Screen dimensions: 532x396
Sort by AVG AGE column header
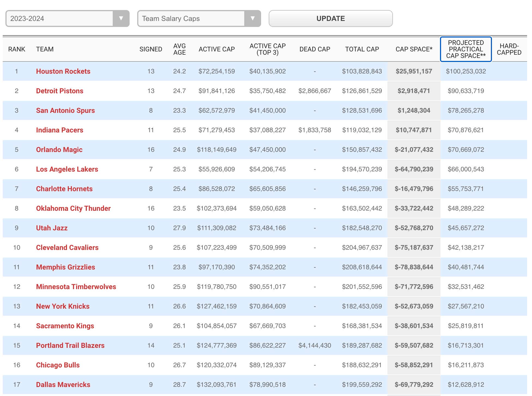pos(179,49)
